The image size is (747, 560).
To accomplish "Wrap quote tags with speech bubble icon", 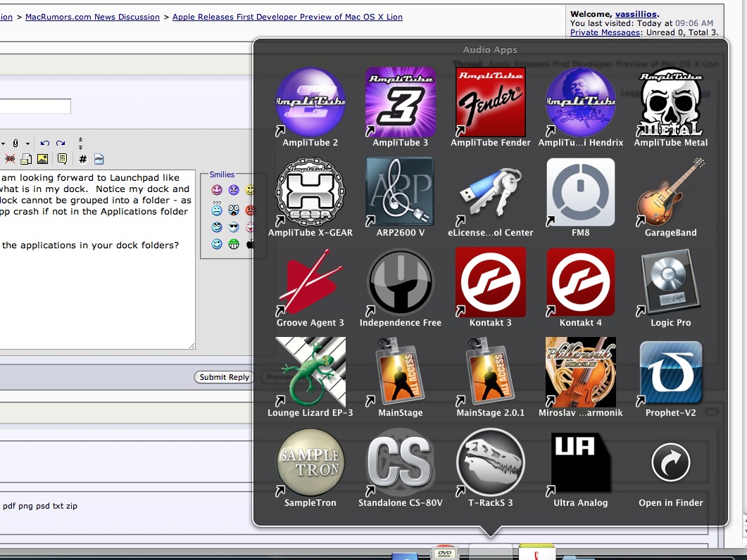I will point(62,159).
